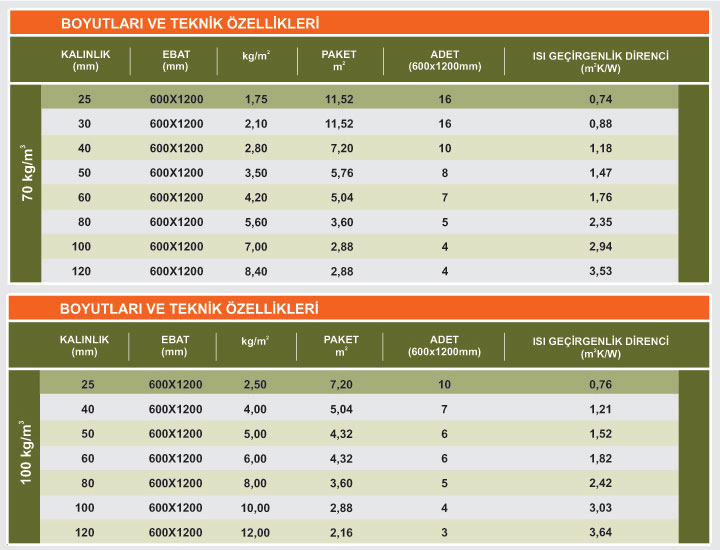This screenshot has height=550, width=720.
Task: Pick the '10,00' kg/m² cell
Action: 255,508
